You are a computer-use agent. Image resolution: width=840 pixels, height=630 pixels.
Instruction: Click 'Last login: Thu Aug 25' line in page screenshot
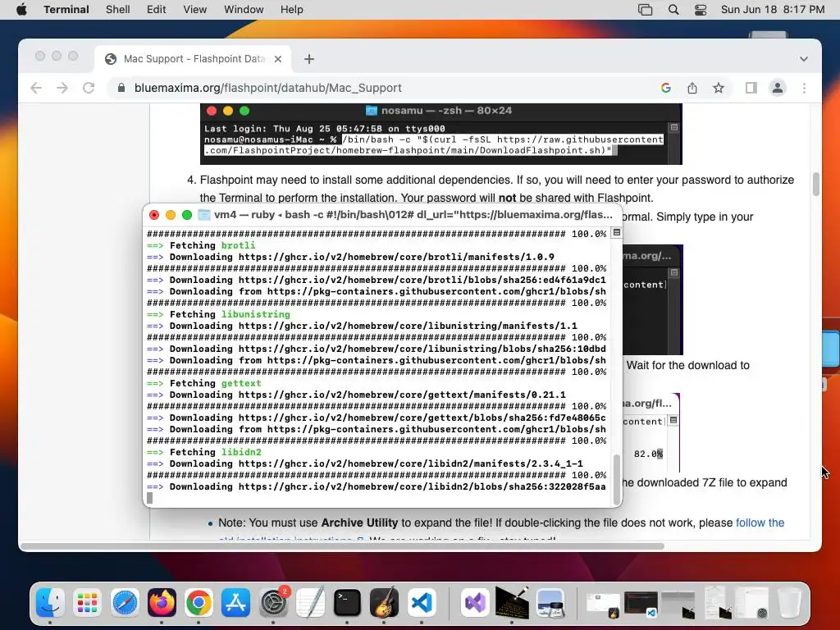click(324, 129)
